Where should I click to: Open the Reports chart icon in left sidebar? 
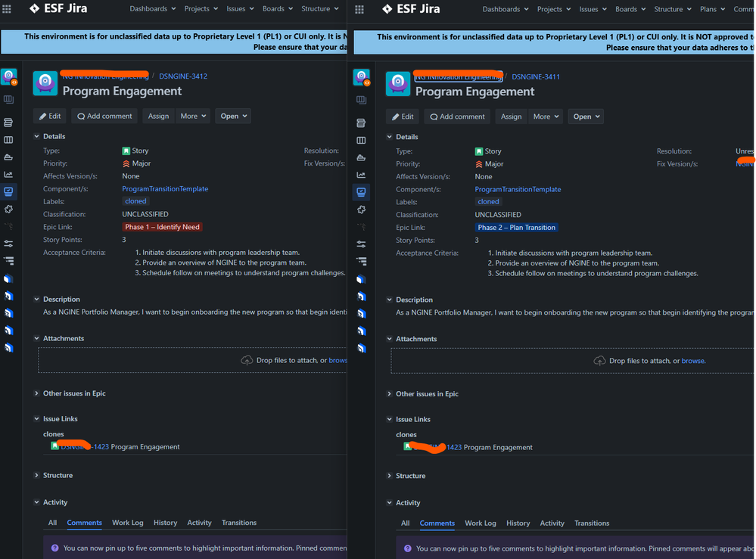tap(8, 175)
